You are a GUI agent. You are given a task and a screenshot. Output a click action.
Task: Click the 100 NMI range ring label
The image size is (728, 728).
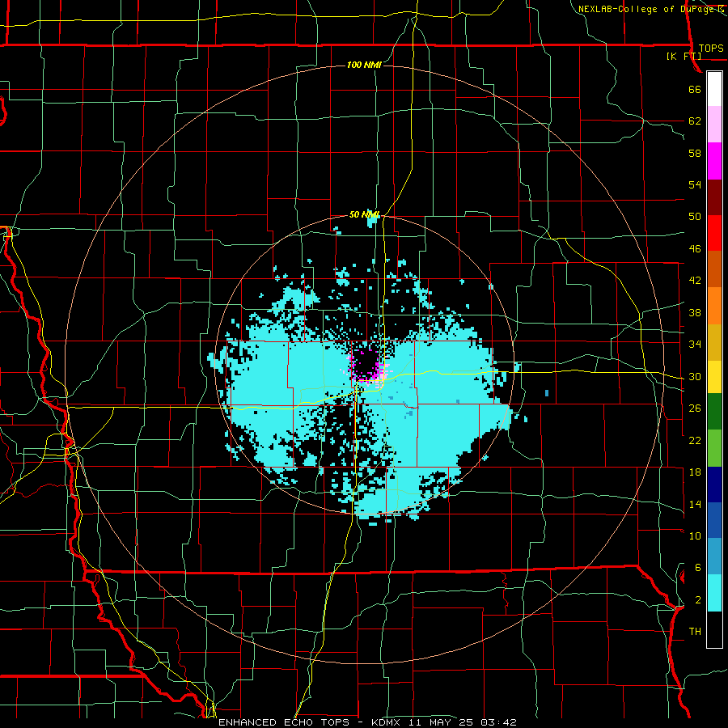(x=365, y=65)
